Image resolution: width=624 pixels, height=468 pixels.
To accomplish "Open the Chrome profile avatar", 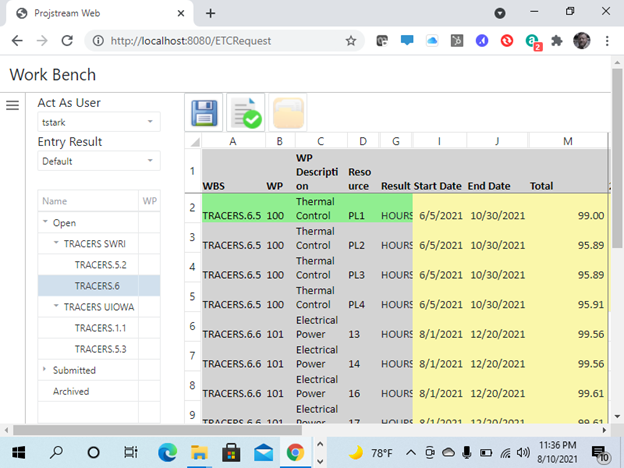I will pyautogui.click(x=581, y=41).
